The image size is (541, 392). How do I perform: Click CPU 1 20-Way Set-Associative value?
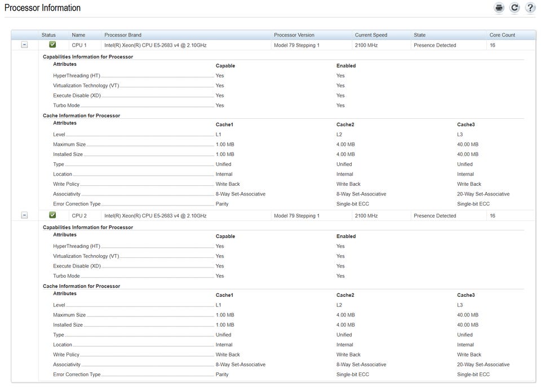[483, 194]
